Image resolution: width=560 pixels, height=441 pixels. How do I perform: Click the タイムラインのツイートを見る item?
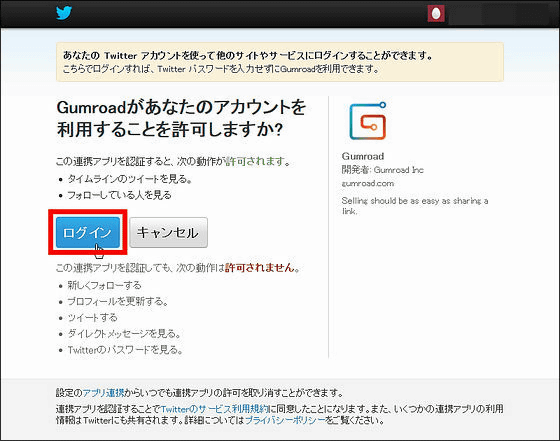pyautogui.click(x=130, y=179)
